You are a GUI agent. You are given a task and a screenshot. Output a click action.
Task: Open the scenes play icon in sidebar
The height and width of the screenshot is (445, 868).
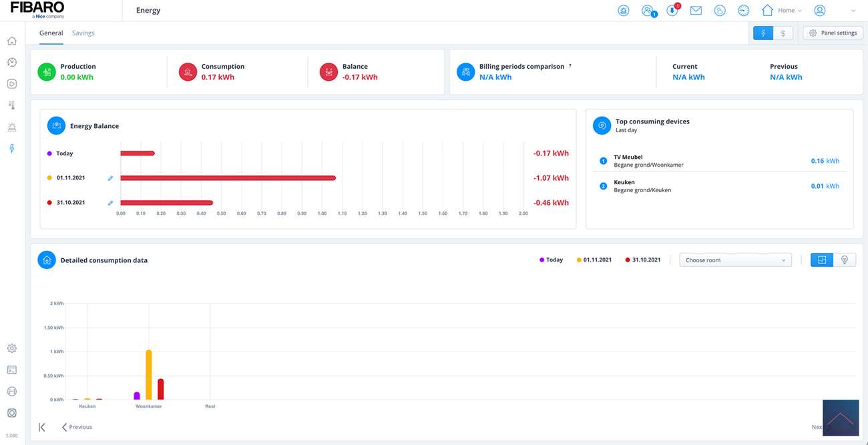click(x=12, y=84)
